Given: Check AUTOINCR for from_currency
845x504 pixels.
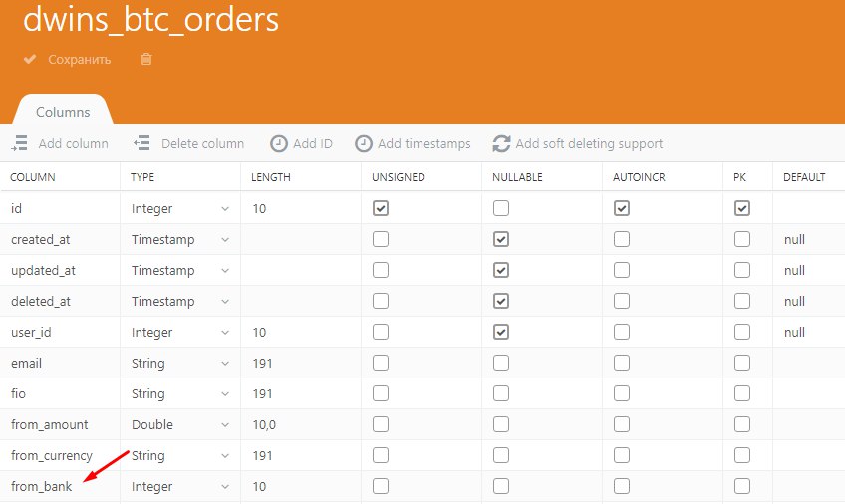Looking at the screenshot, I should click(x=622, y=455).
